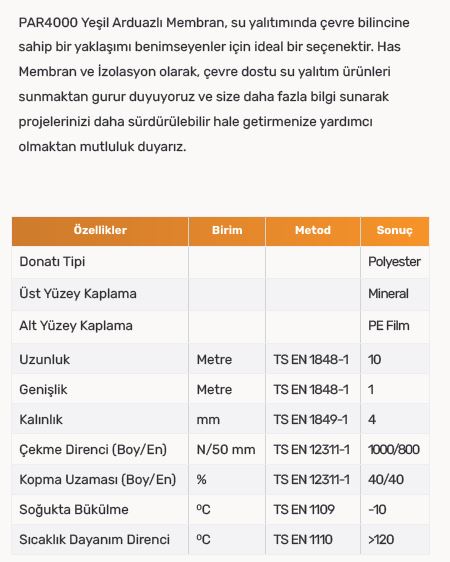Select the Üst Yüzey Kaplama row label
This screenshot has width=450, height=562.
78,294
